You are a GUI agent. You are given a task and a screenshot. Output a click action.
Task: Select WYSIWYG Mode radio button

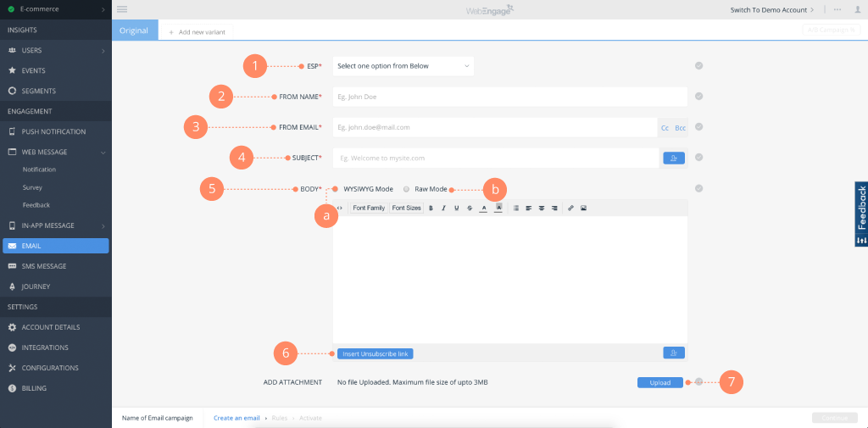point(335,189)
